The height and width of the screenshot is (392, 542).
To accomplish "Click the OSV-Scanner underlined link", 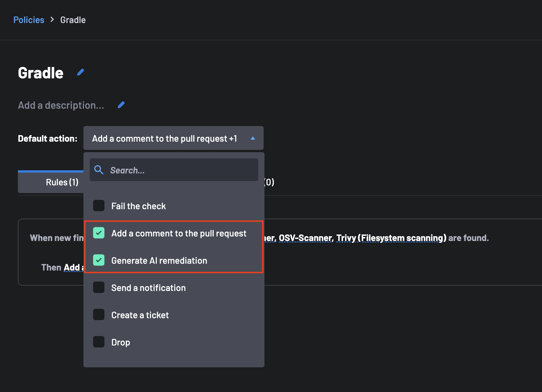I will coord(306,238).
